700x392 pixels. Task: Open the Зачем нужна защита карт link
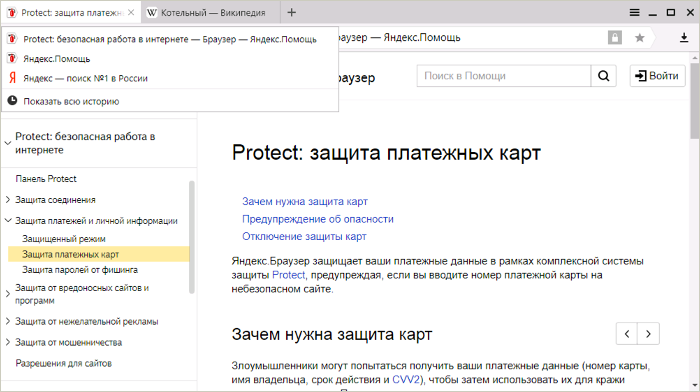pyautogui.click(x=305, y=201)
